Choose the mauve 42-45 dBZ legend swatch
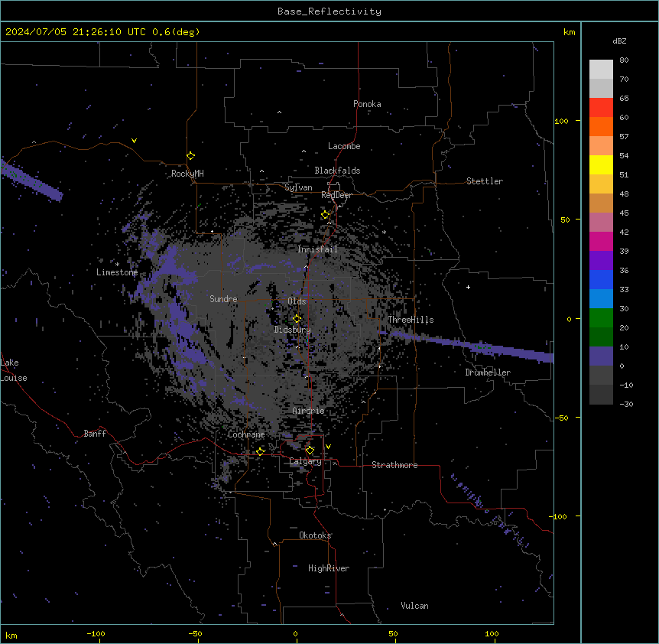 coord(601,222)
